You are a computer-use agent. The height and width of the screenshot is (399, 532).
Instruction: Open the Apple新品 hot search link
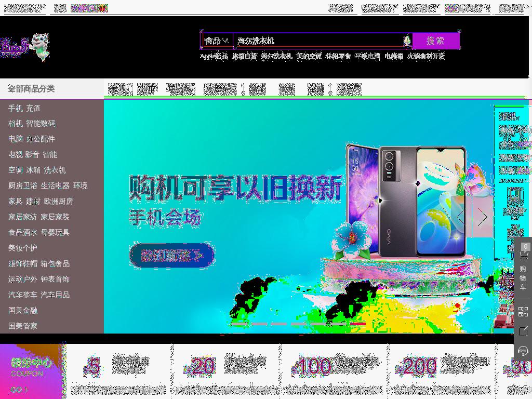tap(214, 56)
